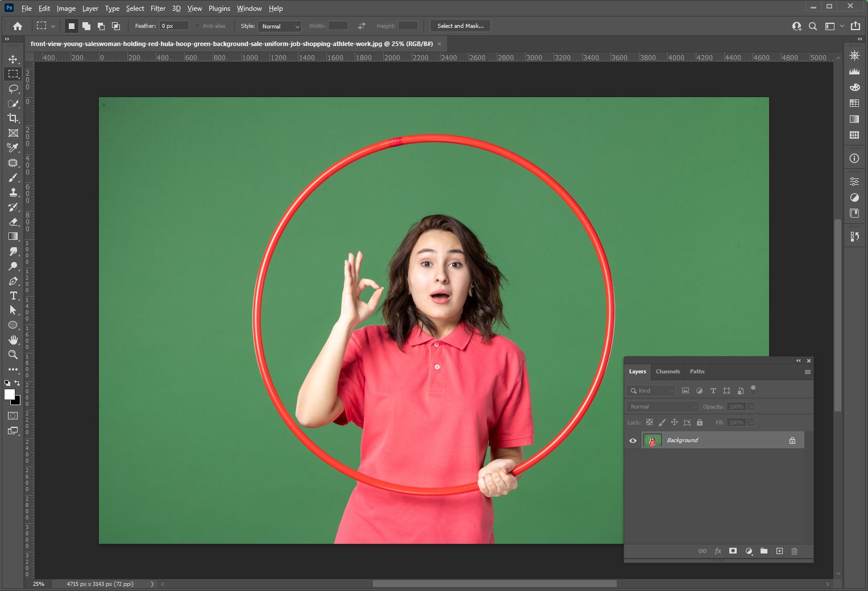
Task: Click the Home icon in options bar
Action: 18,26
